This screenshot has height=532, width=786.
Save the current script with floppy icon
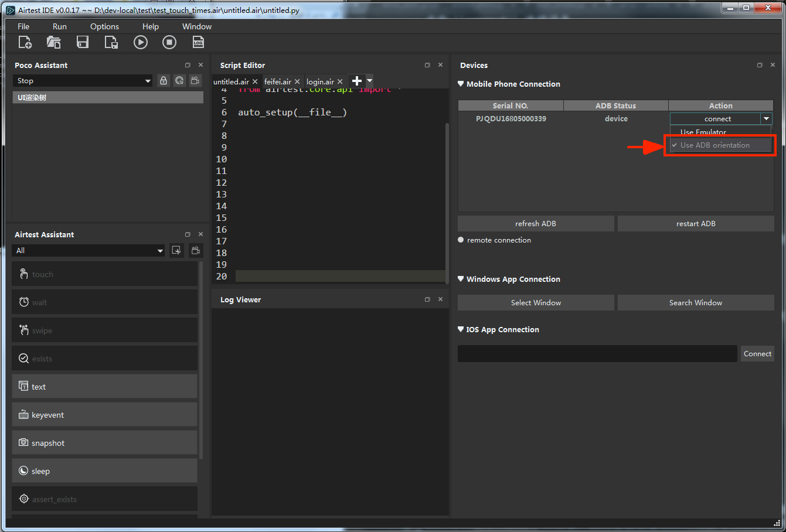(x=83, y=42)
